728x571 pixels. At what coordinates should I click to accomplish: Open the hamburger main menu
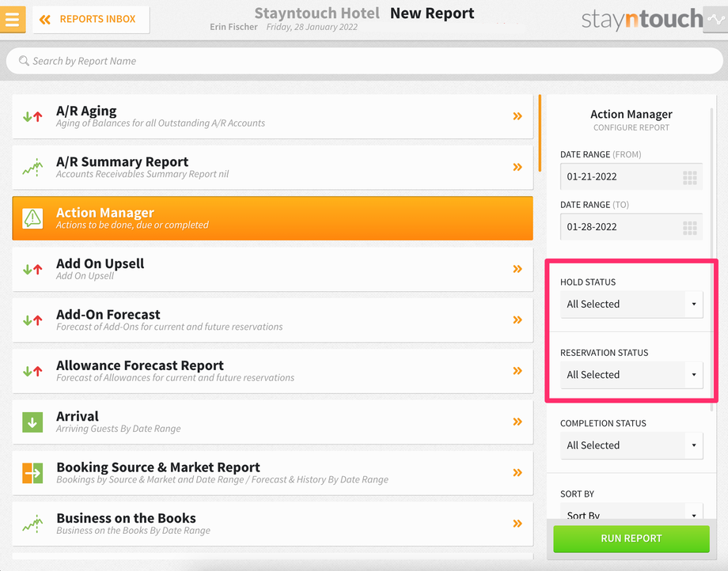tap(13, 19)
